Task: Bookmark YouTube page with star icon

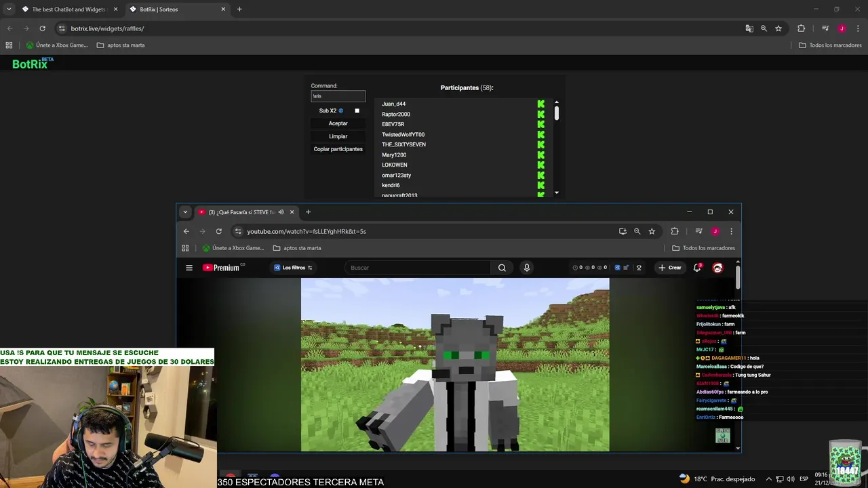Action: [x=652, y=231]
